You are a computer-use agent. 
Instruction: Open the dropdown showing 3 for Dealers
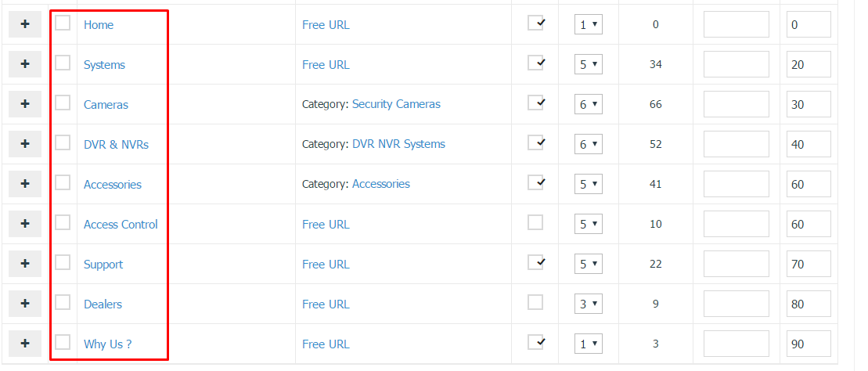coord(588,304)
